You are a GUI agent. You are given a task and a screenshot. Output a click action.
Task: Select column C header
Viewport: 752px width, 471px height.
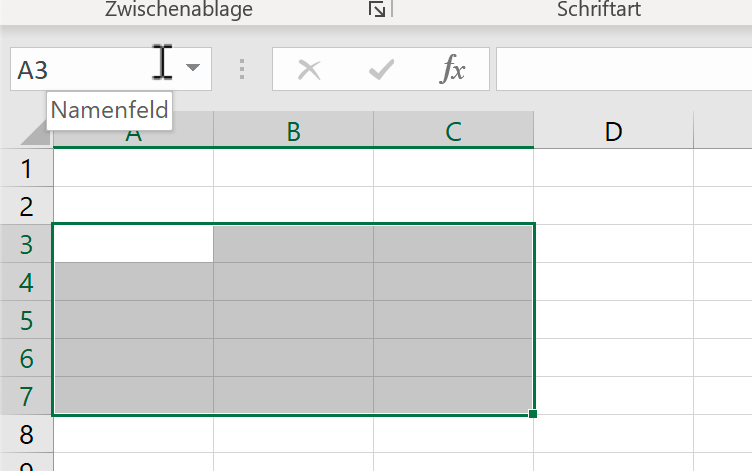pos(454,131)
